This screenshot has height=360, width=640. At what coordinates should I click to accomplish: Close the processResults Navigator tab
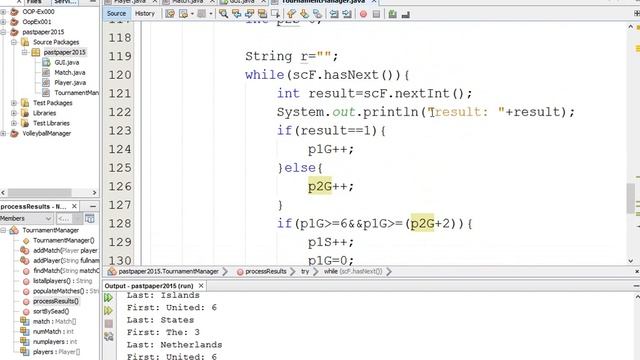[74, 206]
